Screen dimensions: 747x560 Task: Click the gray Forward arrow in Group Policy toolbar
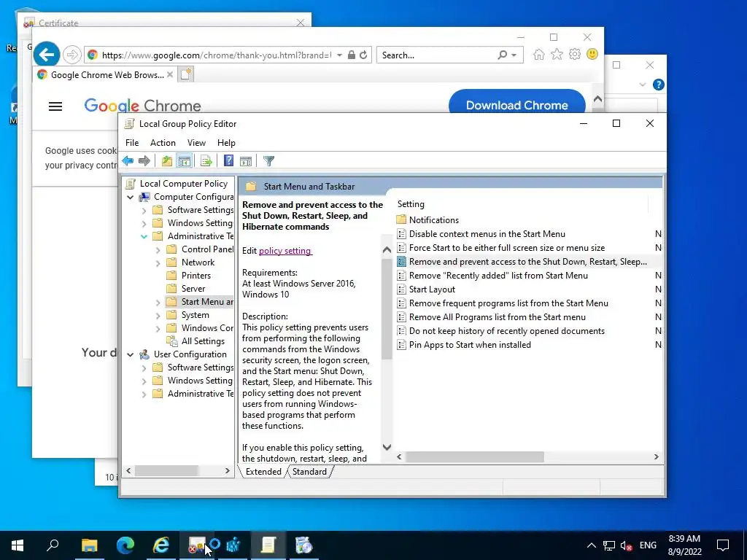(x=144, y=161)
